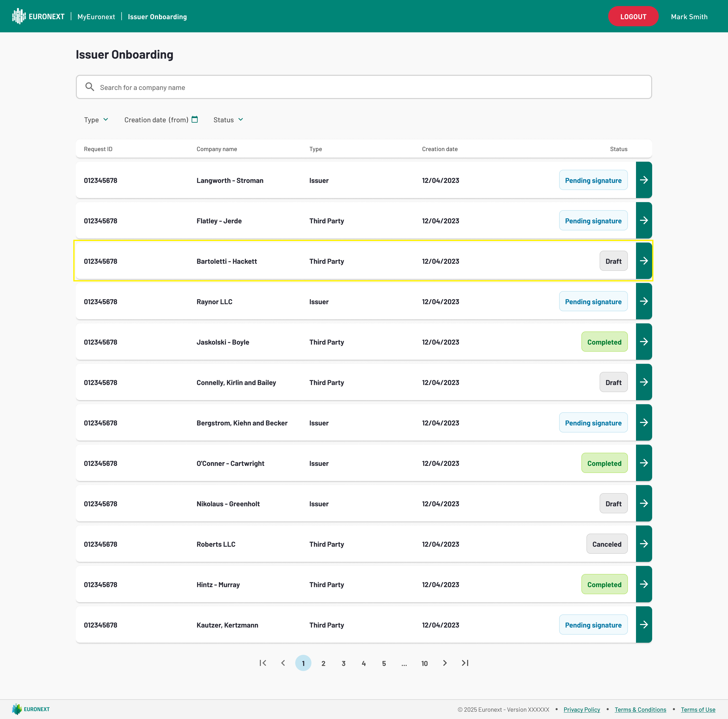Open the Terms & Conditions link
Viewport: 728px width, 719px height.
click(x=640, y=710)
